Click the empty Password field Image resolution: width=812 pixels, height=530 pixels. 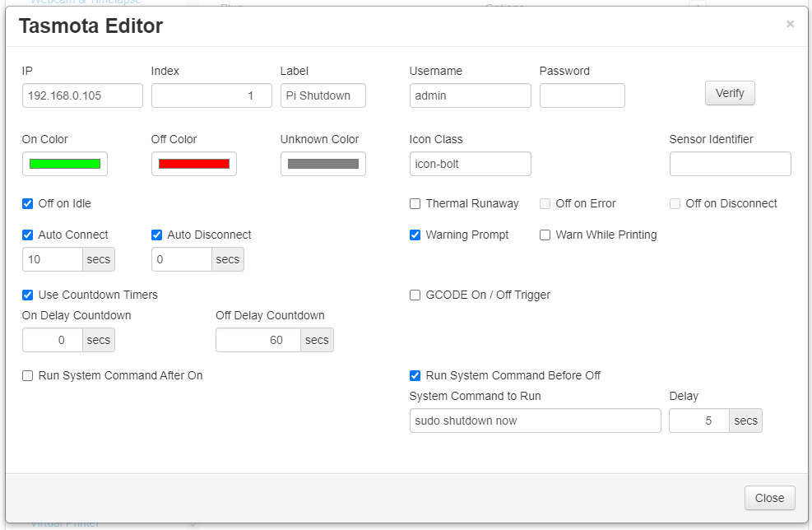tap(582, 95)
